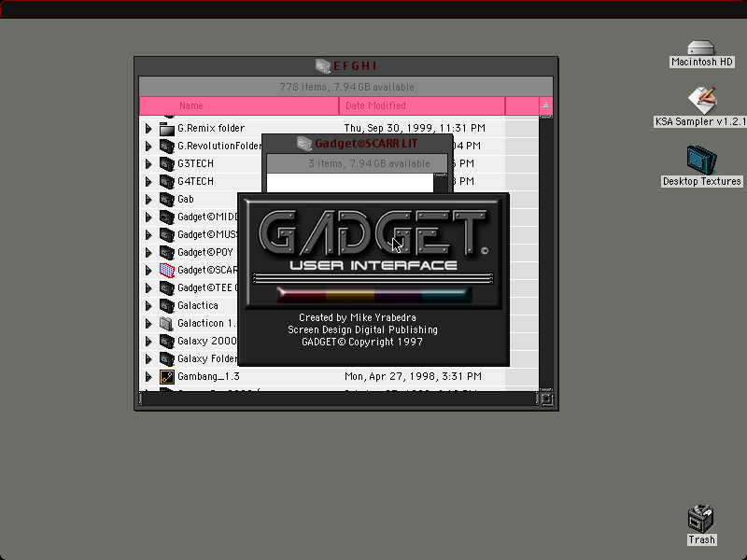Select the G3TECH folder icon
Screen dimensions: 747x560
167,164
